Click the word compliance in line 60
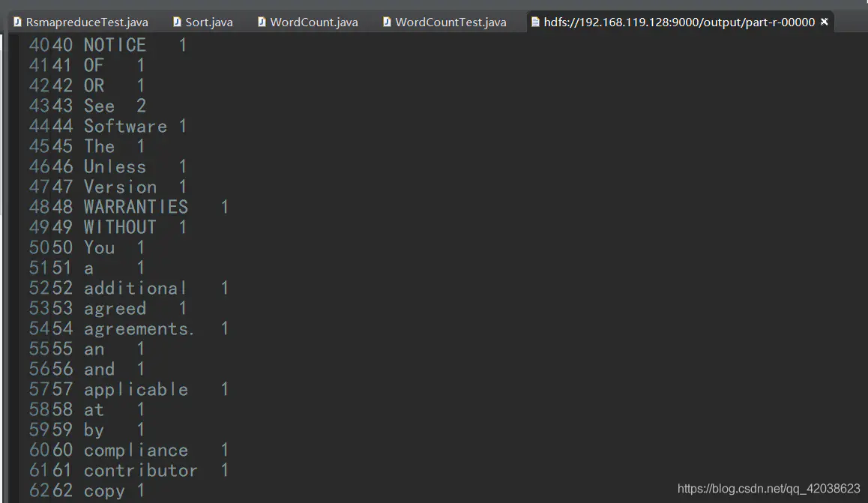This screenshot has height=503, width=868. coord(136,451)
